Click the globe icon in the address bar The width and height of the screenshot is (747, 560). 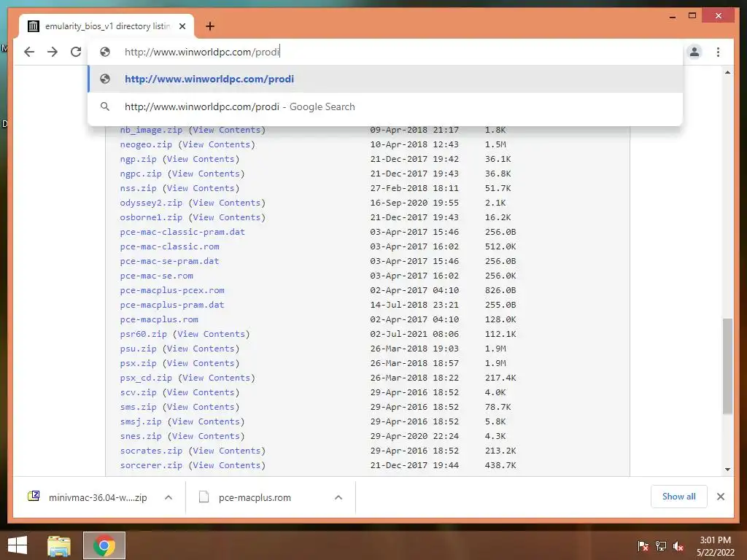coord(105,52)
